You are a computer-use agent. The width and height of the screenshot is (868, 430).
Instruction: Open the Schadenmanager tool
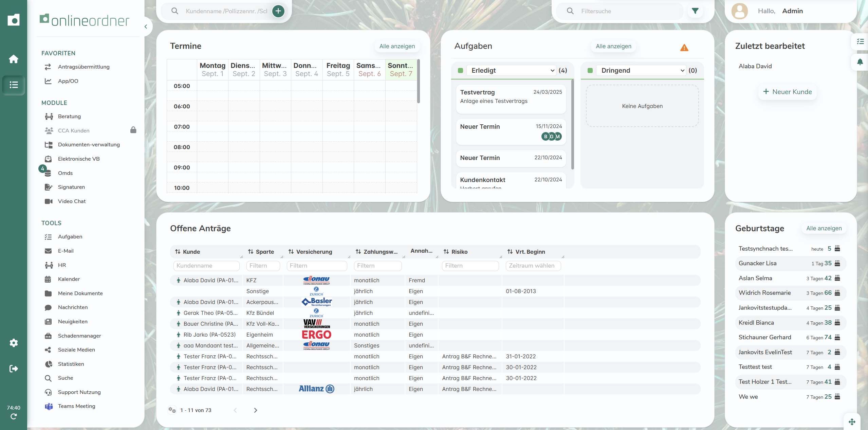(x=79, y=336)
